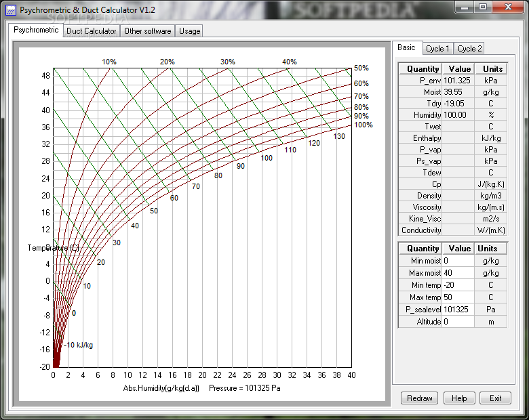Switch to the Cycle 2 tab

[469, 49]
